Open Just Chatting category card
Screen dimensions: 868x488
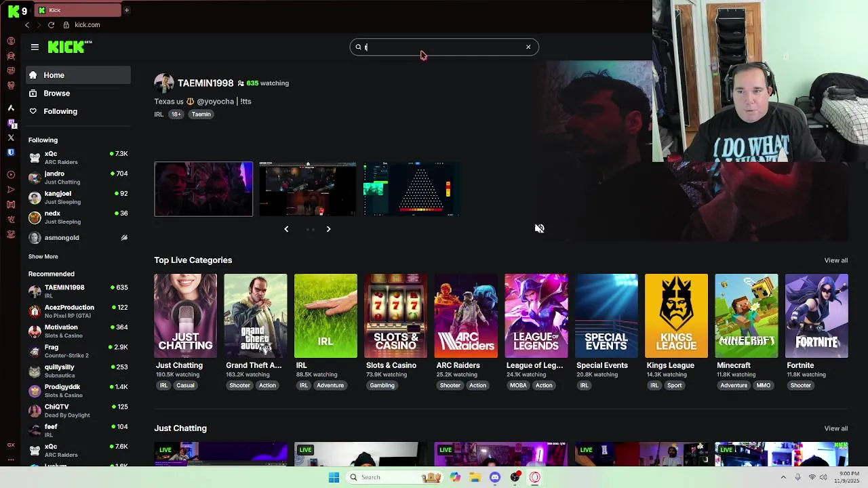[185, 316]
